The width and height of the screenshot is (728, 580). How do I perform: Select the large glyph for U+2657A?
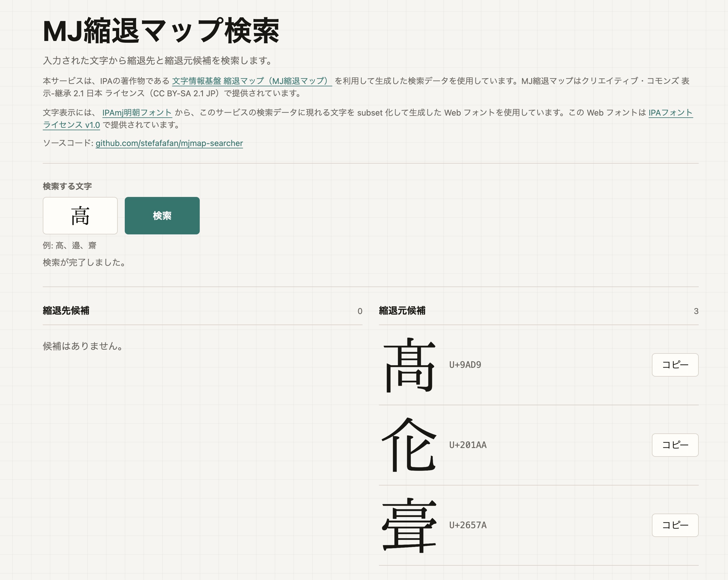point(409,525)
